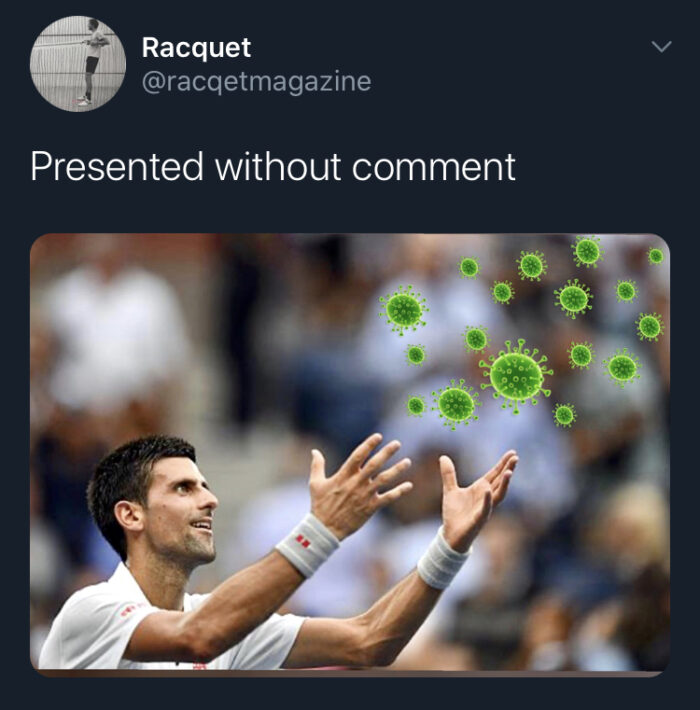700x710 pixels.
Task: Visit the @racqetmagazine handle
Action: (256, 82)
